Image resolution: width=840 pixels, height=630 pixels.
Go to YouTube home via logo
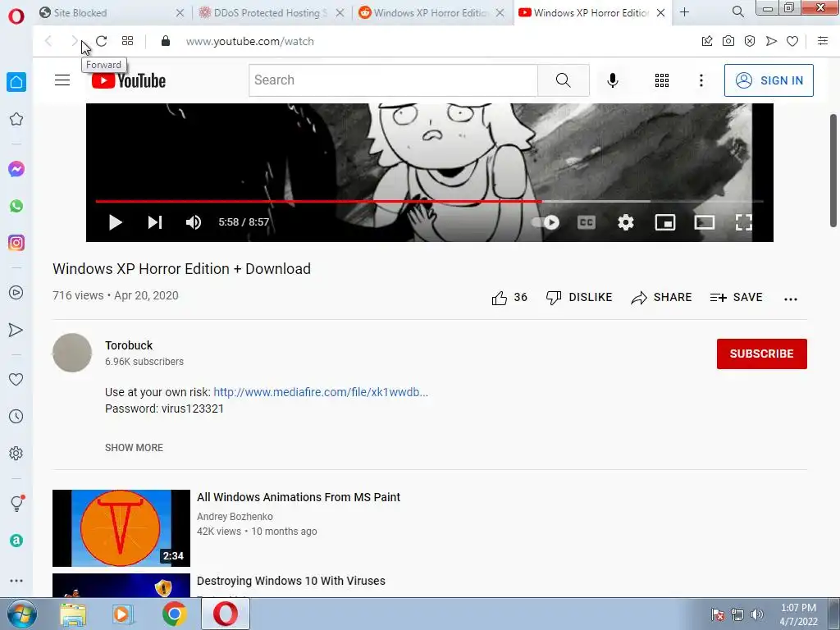coord(129,80)
